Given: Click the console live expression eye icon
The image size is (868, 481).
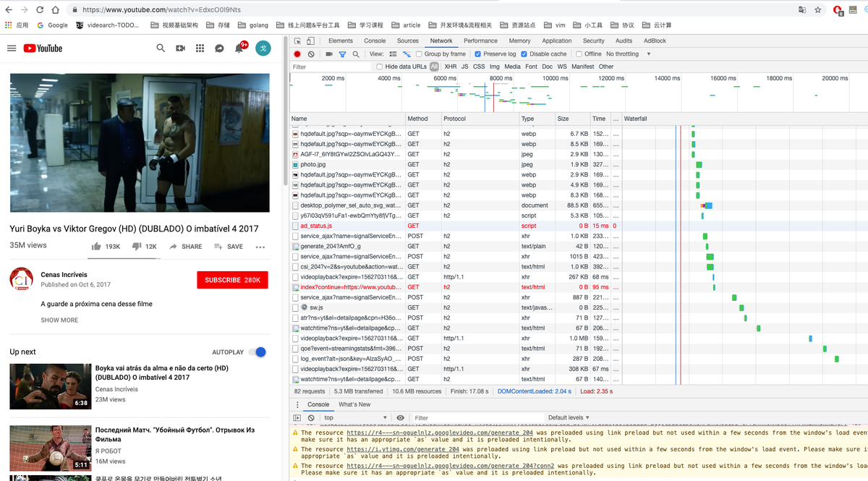Looking at the screenshot, I should tap(401, 417).
